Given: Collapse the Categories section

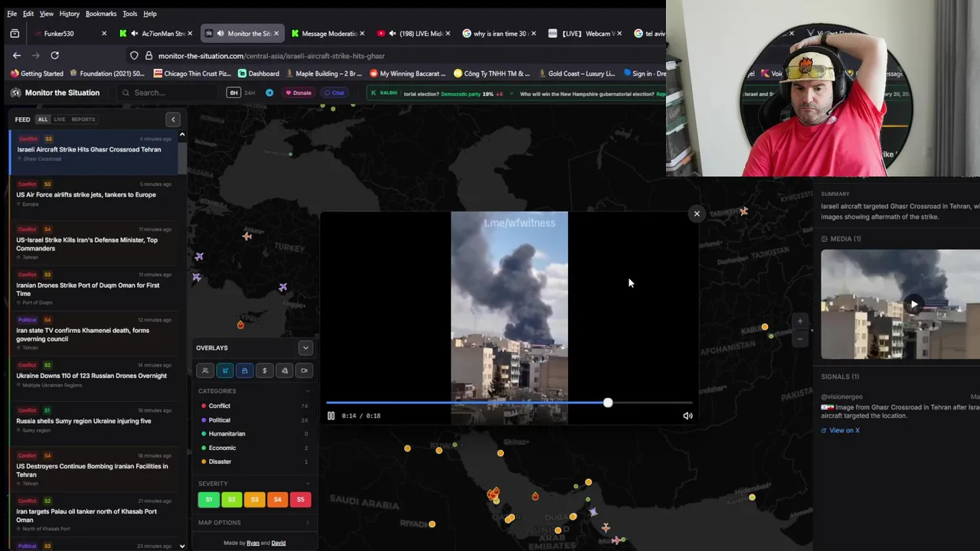Looking at the screenshot, I should 308,391.
